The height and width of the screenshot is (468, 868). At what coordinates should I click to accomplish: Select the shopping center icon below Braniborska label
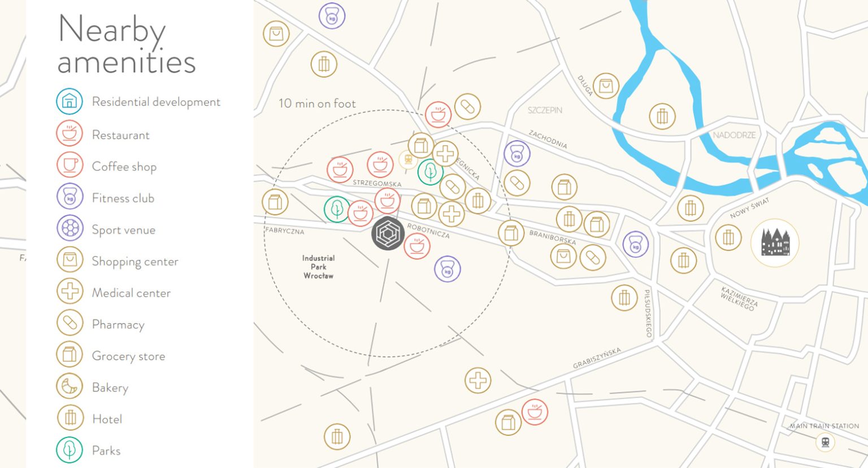564,256
